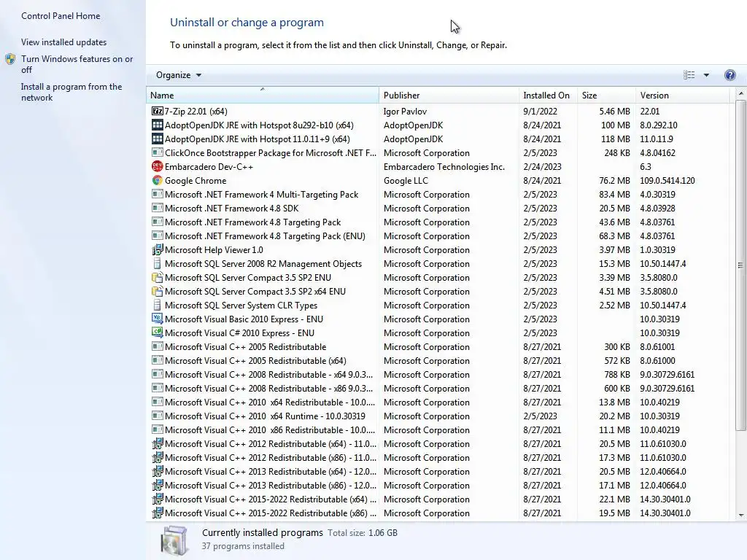Click the .NET Framework 4 Multi-Targeting Pack icon

pos(158,194)
